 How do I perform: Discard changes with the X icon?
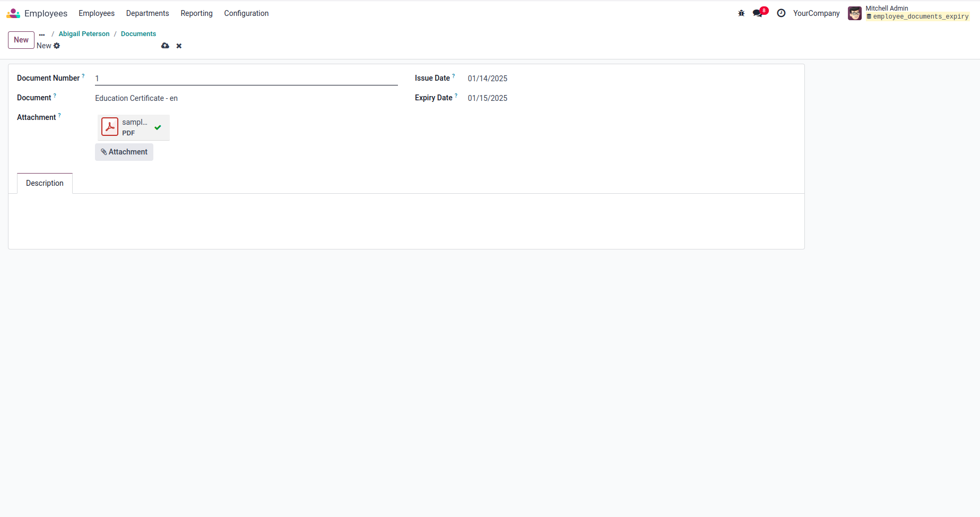[x=179, y=46]
